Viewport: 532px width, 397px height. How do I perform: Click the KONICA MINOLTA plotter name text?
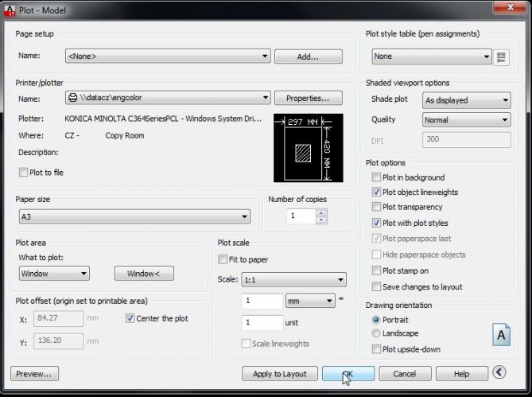click(163, 119)
